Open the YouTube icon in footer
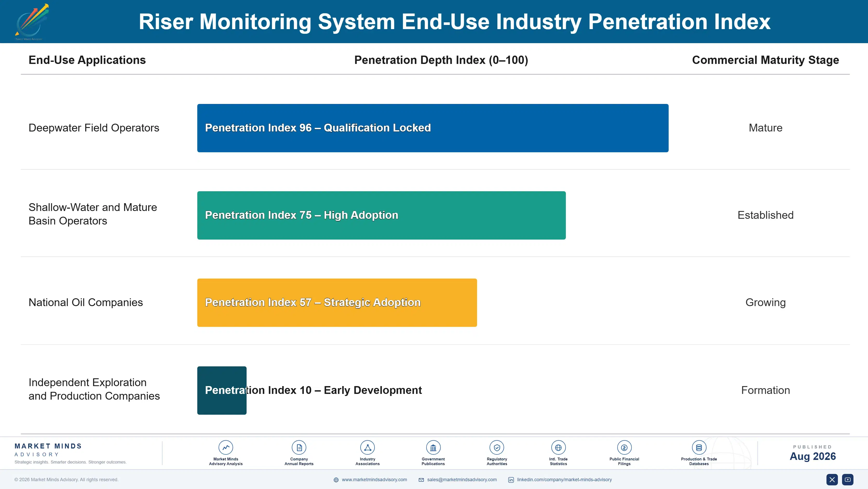Image resolution: width=868 pixels, height=489 pixels. click(847, 480)
